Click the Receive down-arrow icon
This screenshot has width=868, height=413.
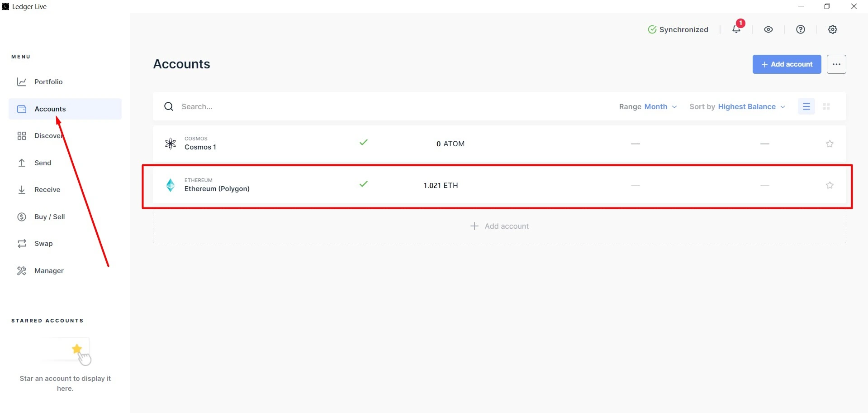[22, 190]
